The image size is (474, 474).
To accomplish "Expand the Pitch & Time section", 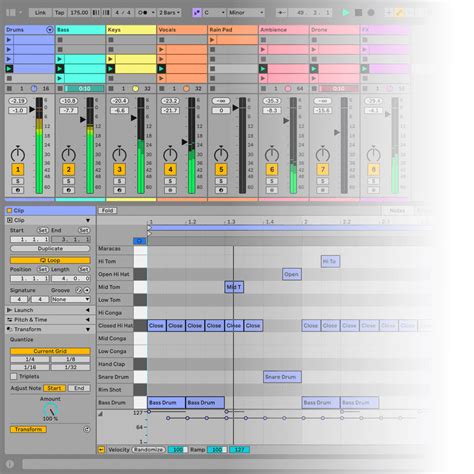I will click(x=88, y=320).
